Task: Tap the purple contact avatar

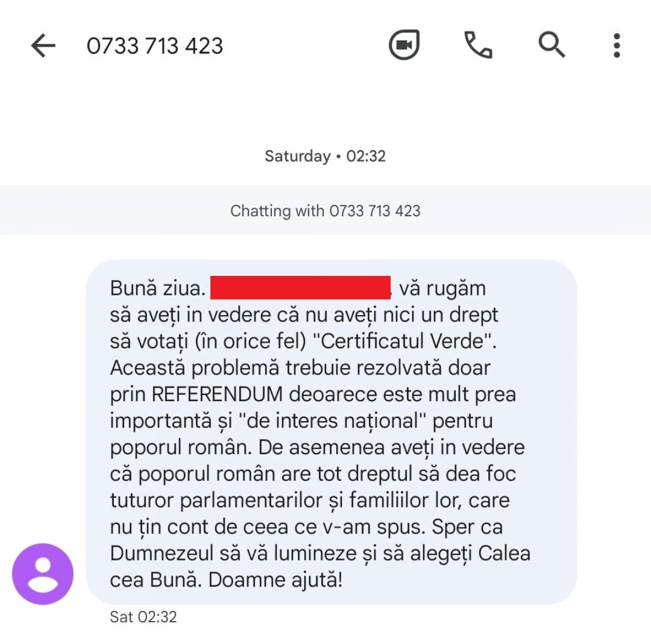Action: tap(43, 574)
